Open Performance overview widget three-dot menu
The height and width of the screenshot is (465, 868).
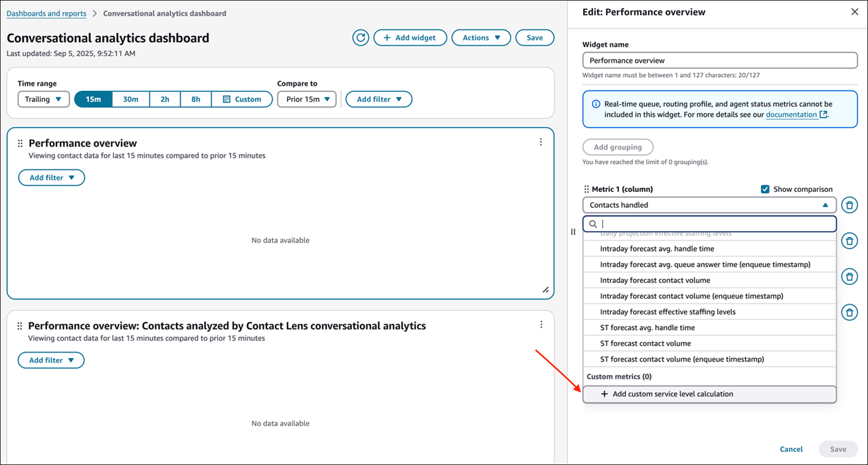[541, 142]
